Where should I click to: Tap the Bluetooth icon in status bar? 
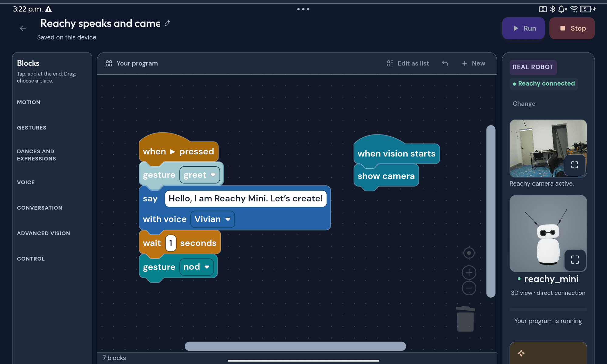coord(553,9)
